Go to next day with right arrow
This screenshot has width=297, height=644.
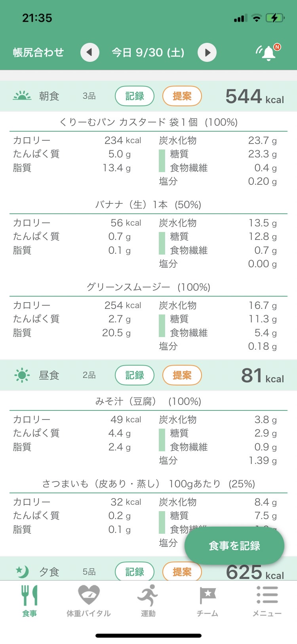(207, 52)
